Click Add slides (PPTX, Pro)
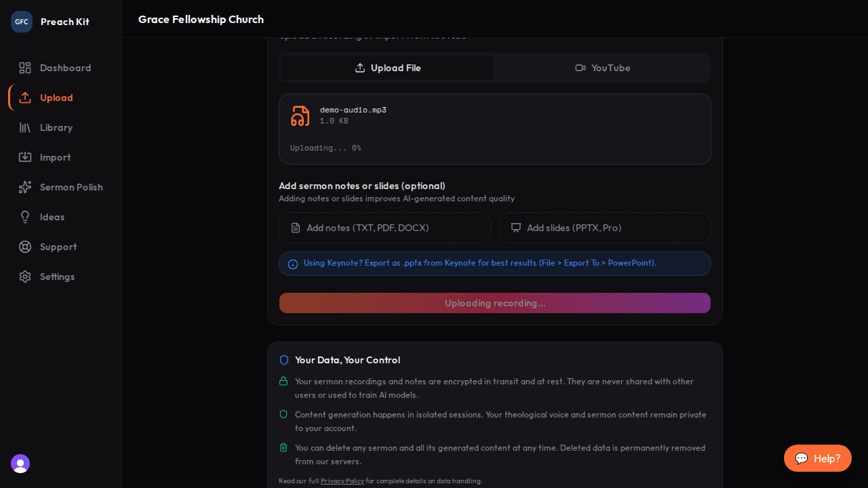 [x=605, y=228]
